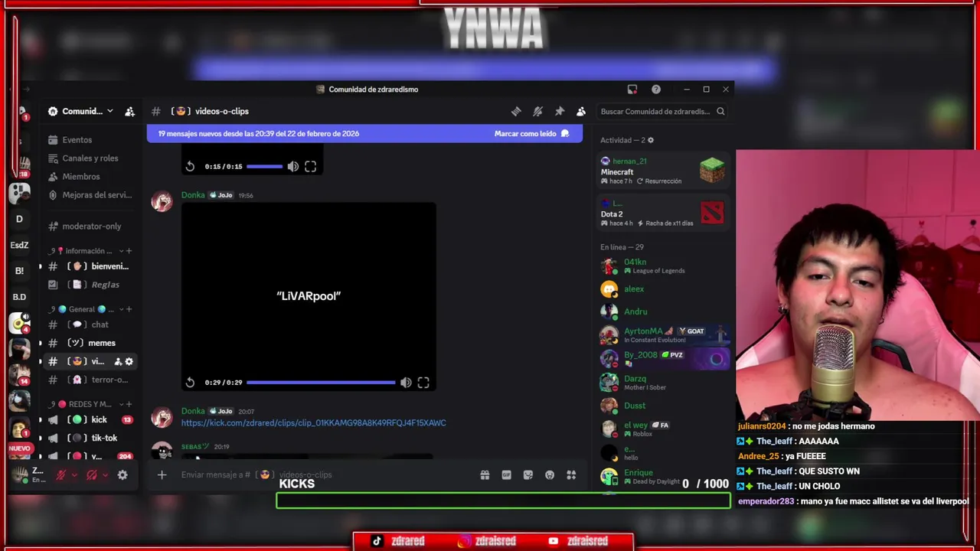Mute the LiVARpool video volume
Image resolution: width=980 pixels, height=551 pixels.
click(x=406, y=383)
